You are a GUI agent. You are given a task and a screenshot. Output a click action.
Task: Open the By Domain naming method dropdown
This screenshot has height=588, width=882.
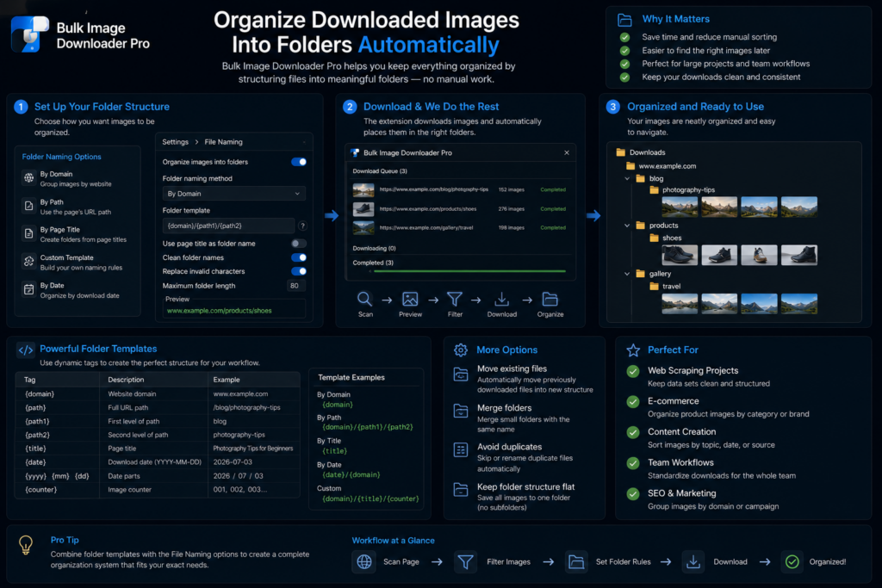pos(234,194)
